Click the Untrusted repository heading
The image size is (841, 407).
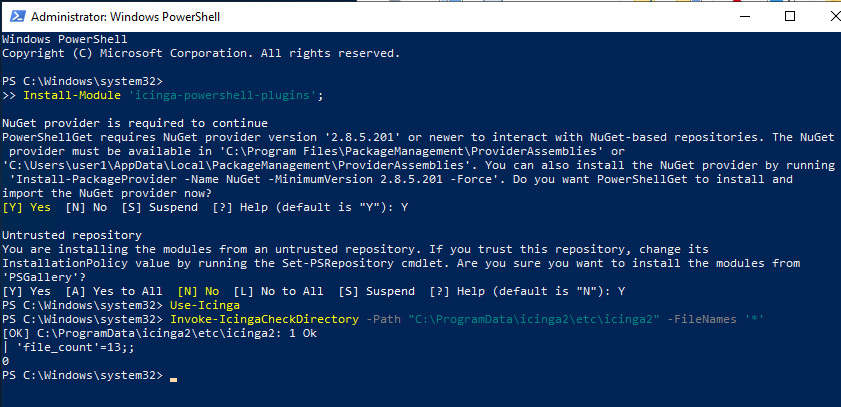[72, 235]
